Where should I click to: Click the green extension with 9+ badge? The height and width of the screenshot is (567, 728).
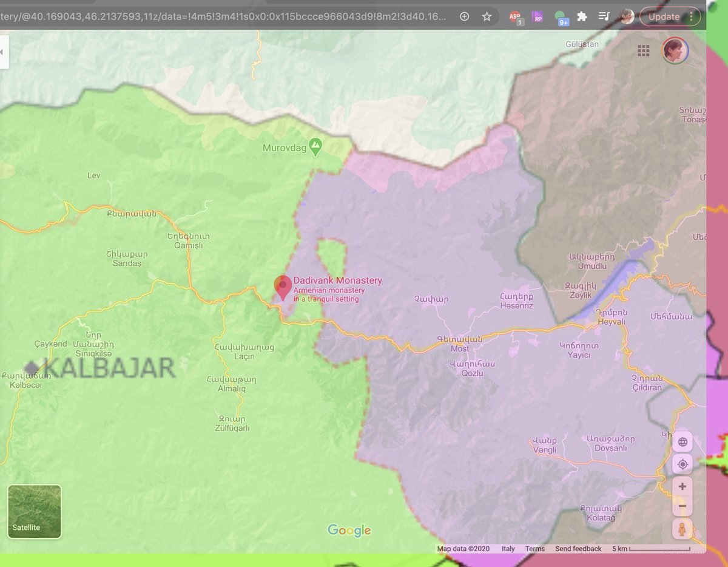561,18
